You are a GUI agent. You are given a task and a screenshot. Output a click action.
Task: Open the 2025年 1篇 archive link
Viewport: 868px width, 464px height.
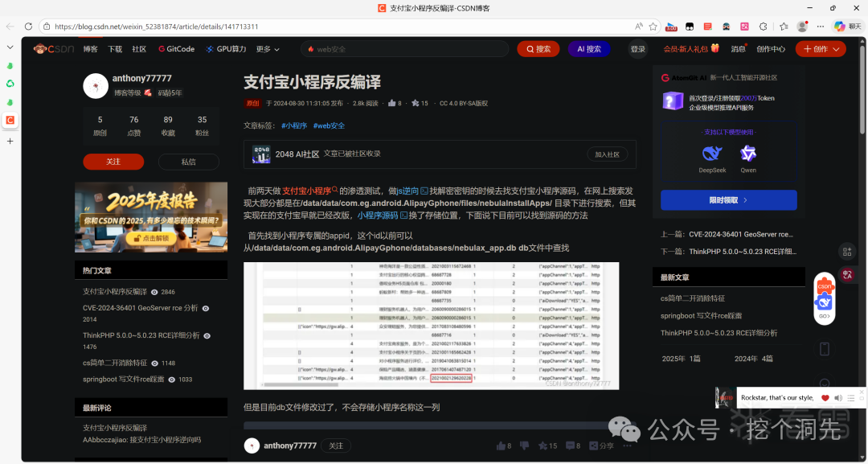pyautogui.click(x=681, y=359)
